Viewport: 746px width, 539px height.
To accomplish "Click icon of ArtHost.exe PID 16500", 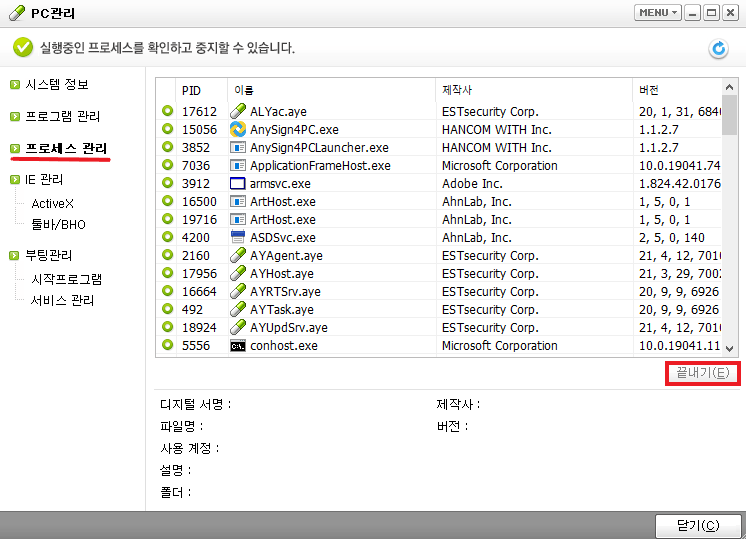I will tap(237, 201).
